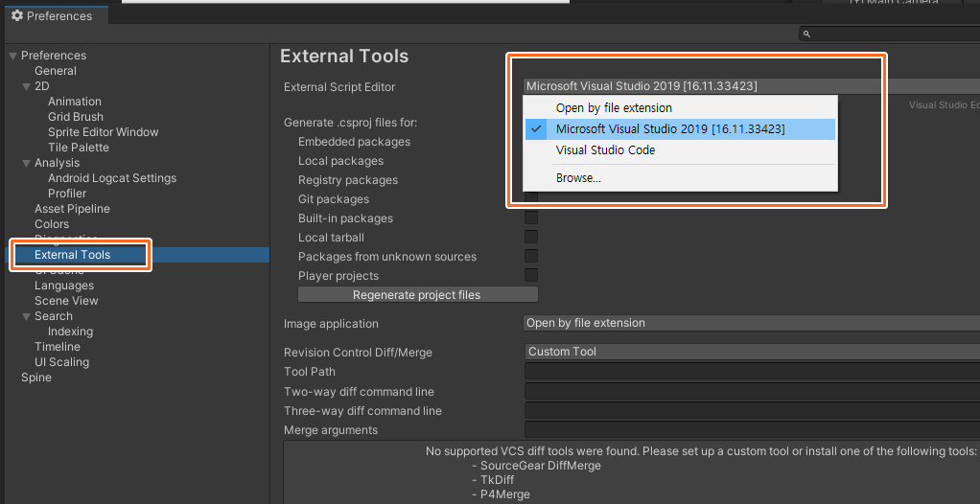Select Indexing under Search
The height and width of the screenshot is (504, 980).
click(x=71, y=331)
